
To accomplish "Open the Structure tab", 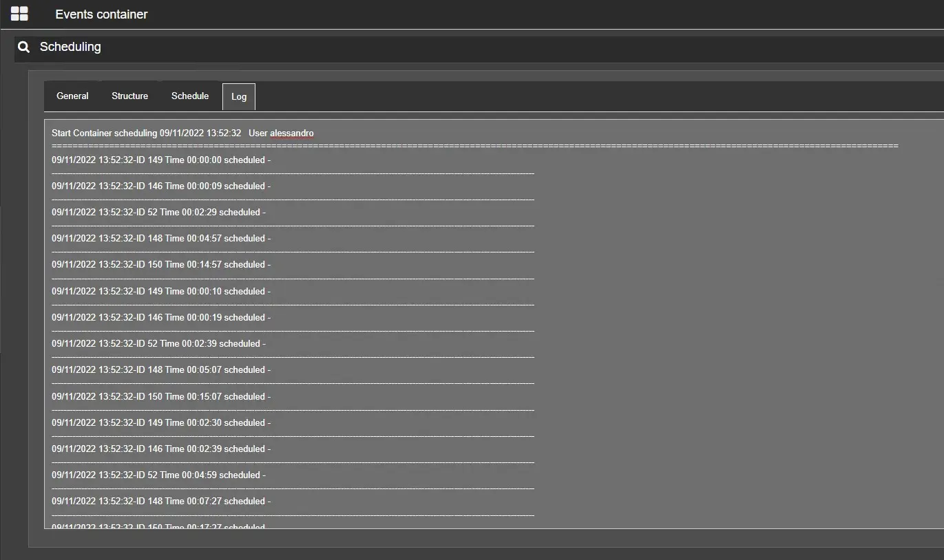I will tap(129, 96).
